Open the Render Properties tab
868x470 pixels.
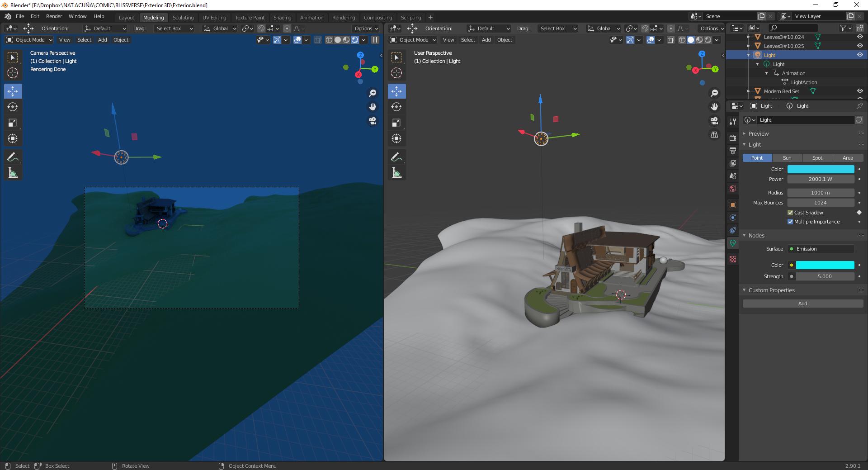pos(733,137)
